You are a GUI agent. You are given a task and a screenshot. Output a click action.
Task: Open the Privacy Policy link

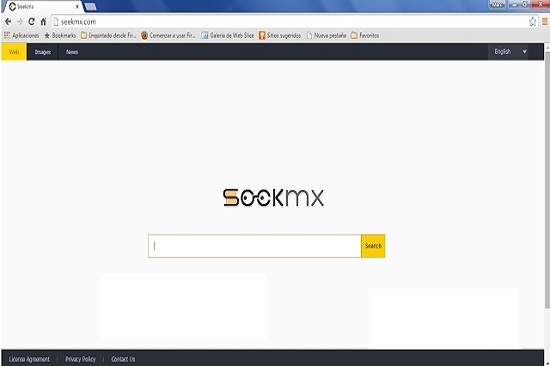click(80, 359)
